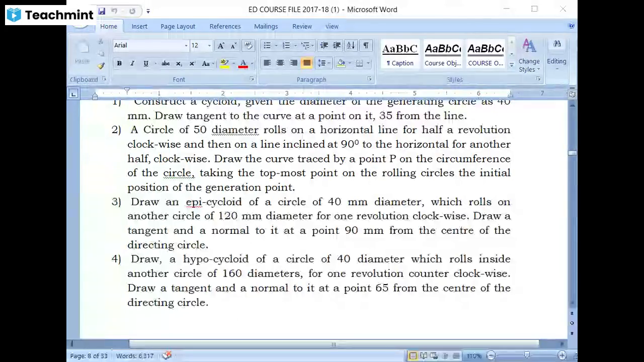Apply strikethrough formatting
Image resolution: width=644 pixels, height=362 pixels.
click(x=166, y=63)
